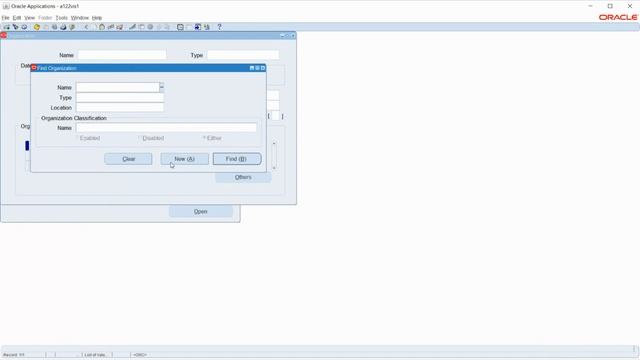This screenshot has height=360, width=640.
Task: Click the Translations globe toolbar icon
Action: [150, 27]
